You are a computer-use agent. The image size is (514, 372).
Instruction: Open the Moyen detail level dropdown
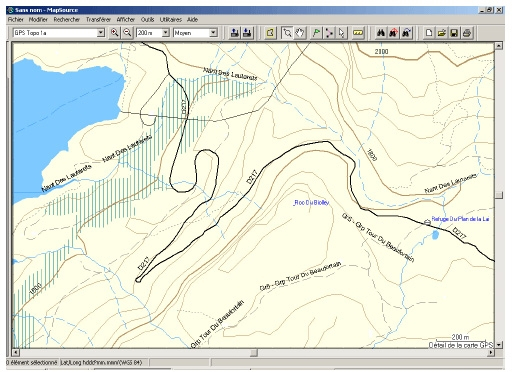[195, 33]
